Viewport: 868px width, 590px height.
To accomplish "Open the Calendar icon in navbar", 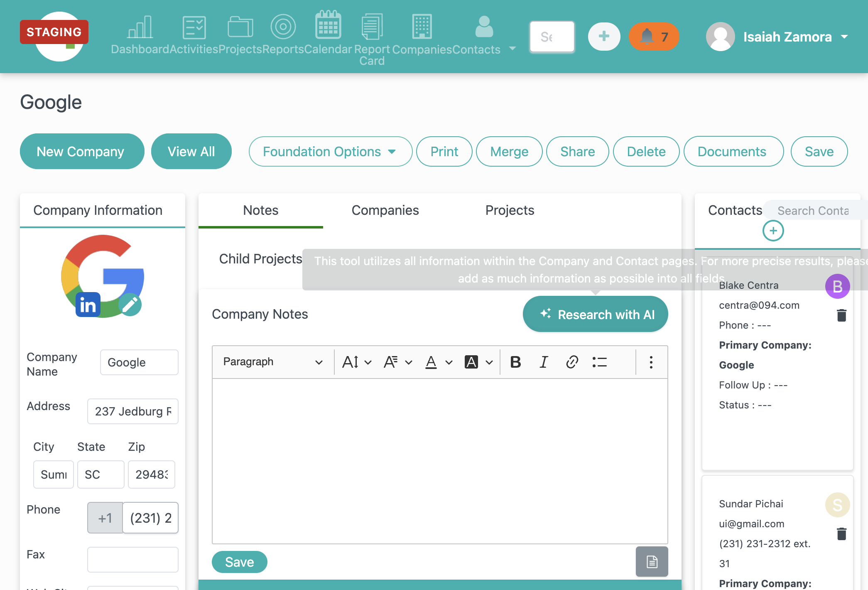I will pyautogui.click(x=328, y=25).
